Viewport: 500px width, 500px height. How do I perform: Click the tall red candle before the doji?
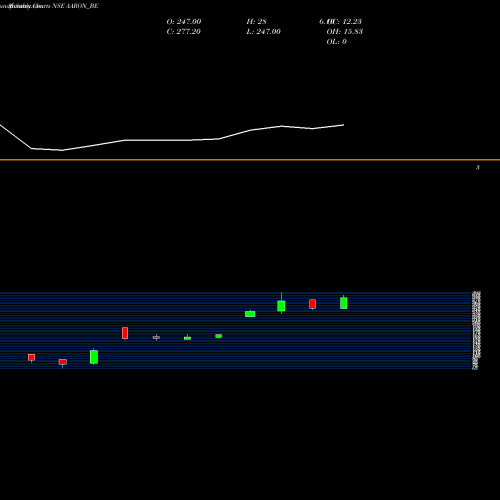click(x=125, y=333)
